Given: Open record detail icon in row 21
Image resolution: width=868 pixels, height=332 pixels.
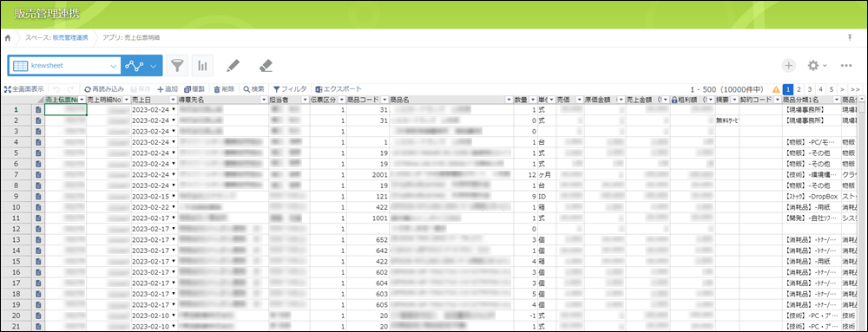Looking at the screenshot, I should point(38,326).
